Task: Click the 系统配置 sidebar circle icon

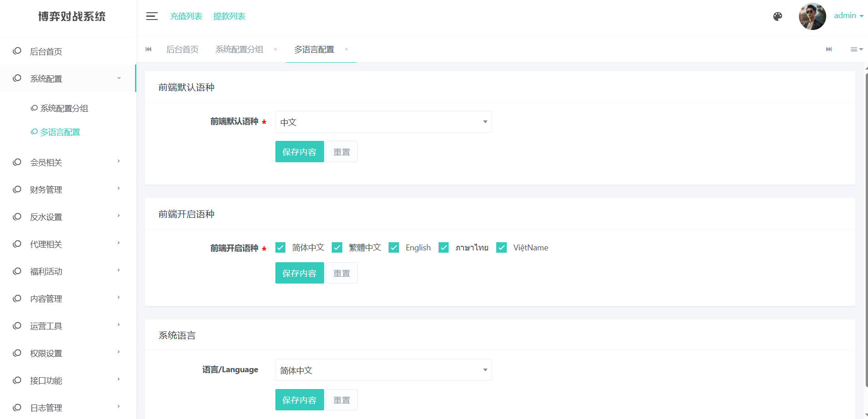Action: coord(17,78)
